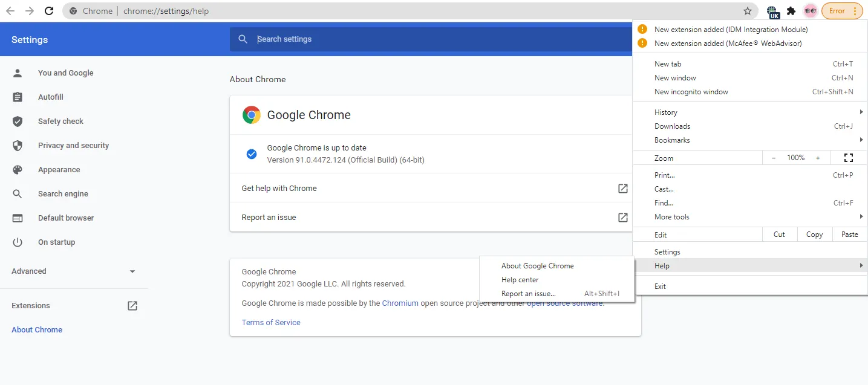
Task: Click the browser reload icon
Action: tap(49, 11)
